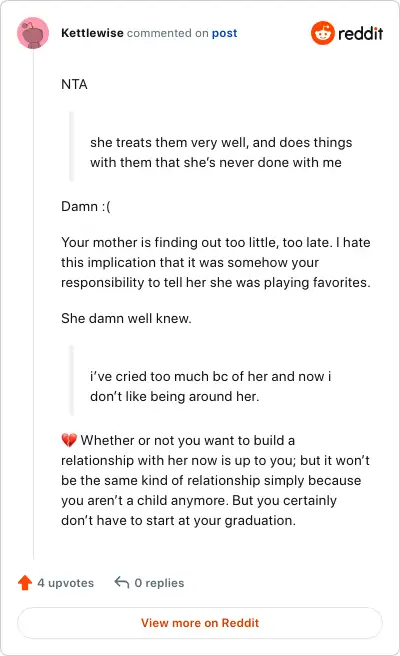Click the "Damn :(" line

[x=86, y=206]
